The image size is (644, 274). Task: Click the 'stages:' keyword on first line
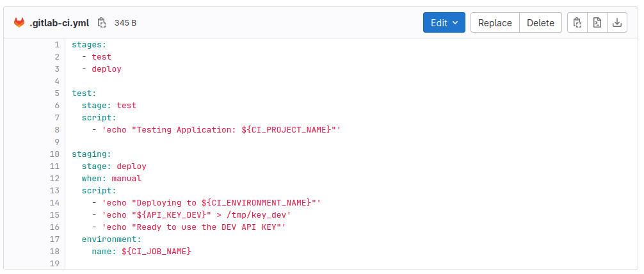[x=89, y=45]
